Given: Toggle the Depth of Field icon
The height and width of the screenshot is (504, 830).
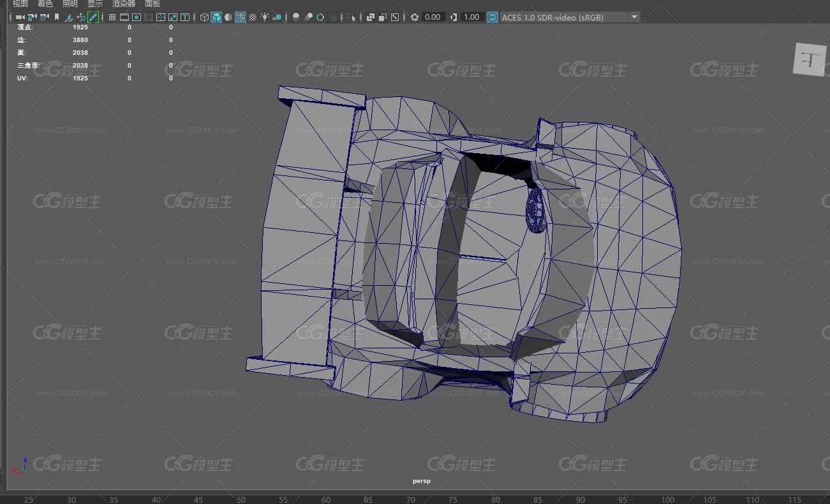Looking at the screenshot, I should pos(333,17).
